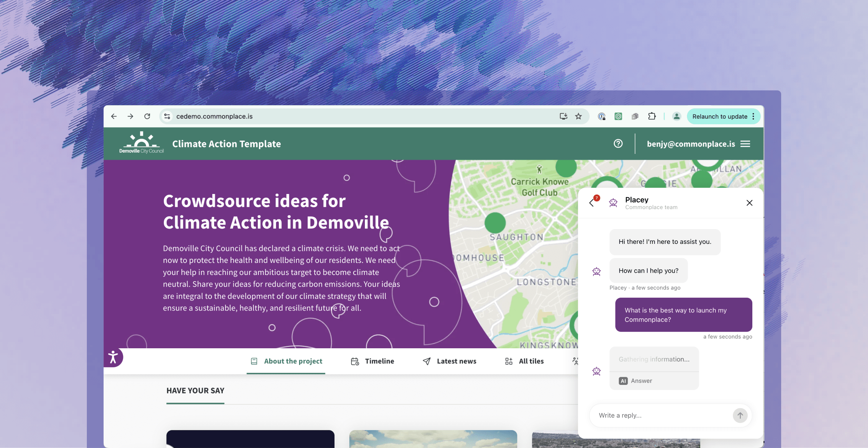Open the help question mark icon

(x=618, y=144)
